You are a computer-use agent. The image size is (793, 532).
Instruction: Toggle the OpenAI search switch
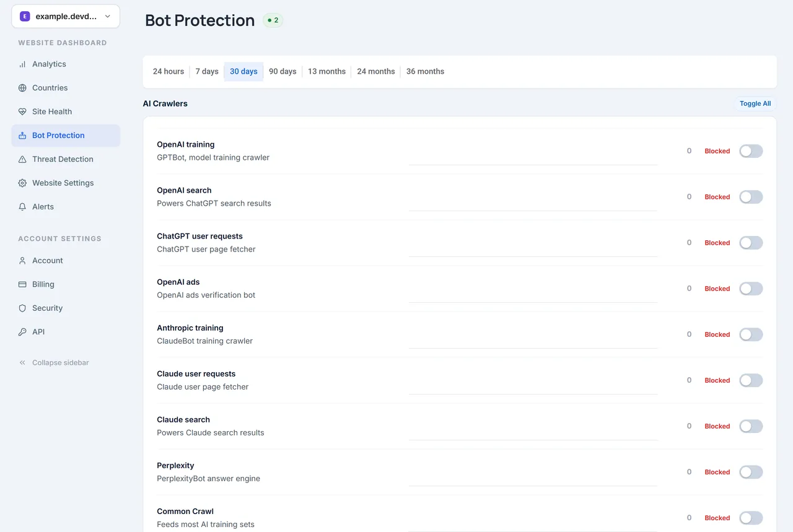point(751,197)
